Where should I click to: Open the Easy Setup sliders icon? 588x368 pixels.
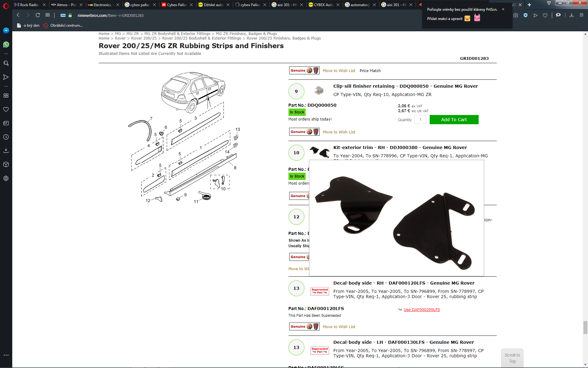(x=582, y=15)
